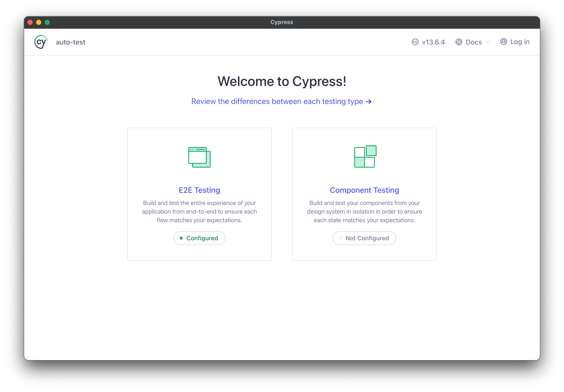Click the Component Testing blocks icon

pos(365,156)
